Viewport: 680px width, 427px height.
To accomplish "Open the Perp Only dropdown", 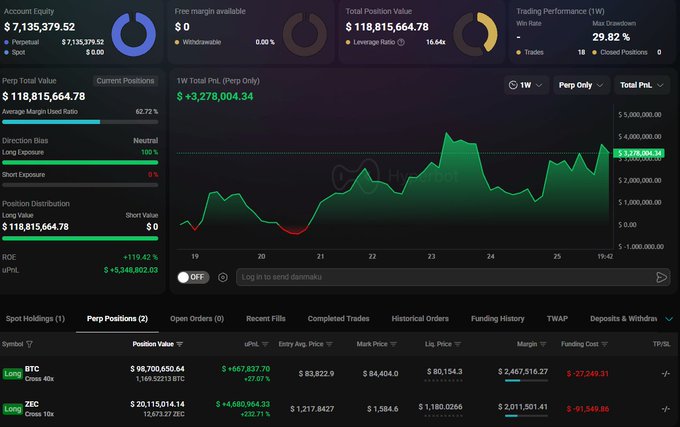I will pos(581,85).
